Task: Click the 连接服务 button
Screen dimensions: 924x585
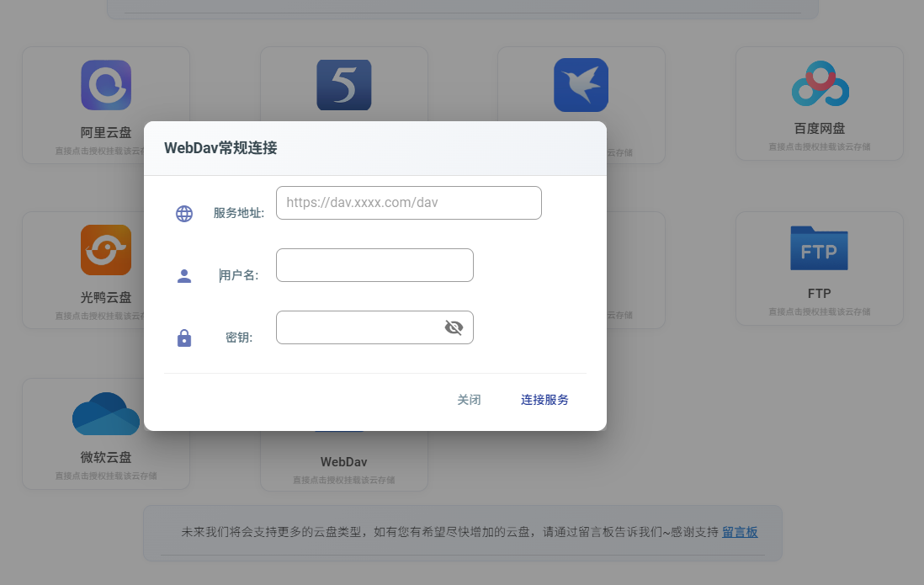Action: click(x=544, y=400)
